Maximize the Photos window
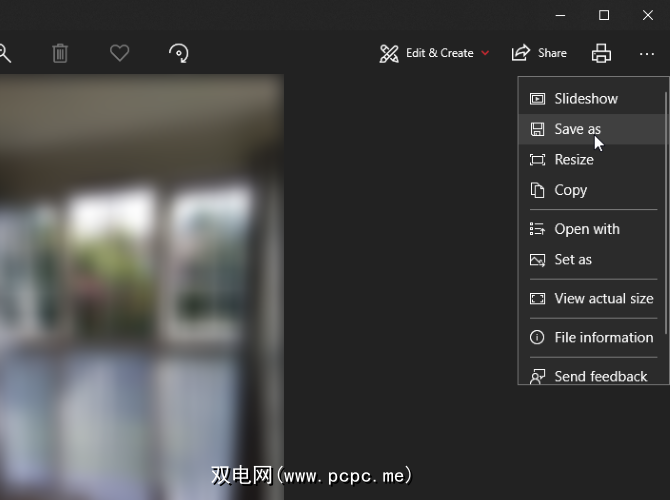Viewport: 670px width, 500px height. [604, 15]
